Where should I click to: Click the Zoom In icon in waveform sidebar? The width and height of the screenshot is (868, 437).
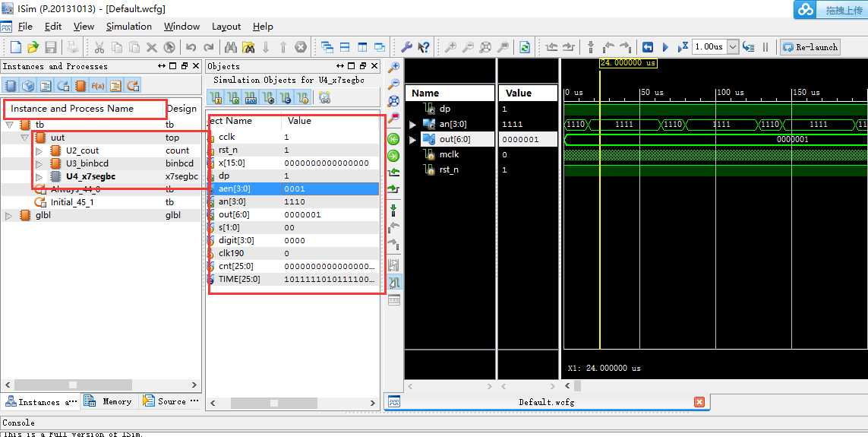point(393,67)
